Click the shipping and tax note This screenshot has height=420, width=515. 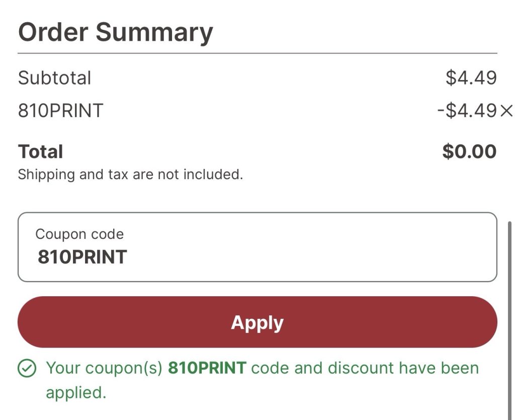130,175
